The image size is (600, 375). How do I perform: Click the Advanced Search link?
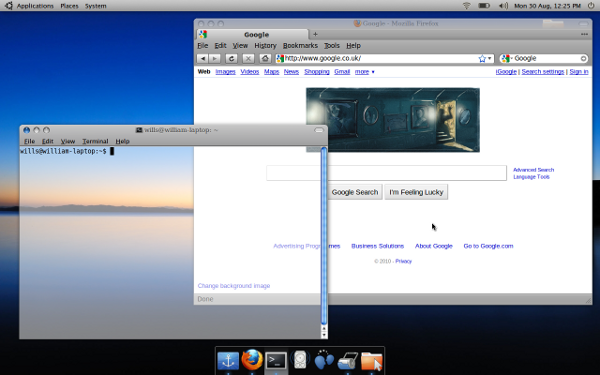(x=533, y=170)
